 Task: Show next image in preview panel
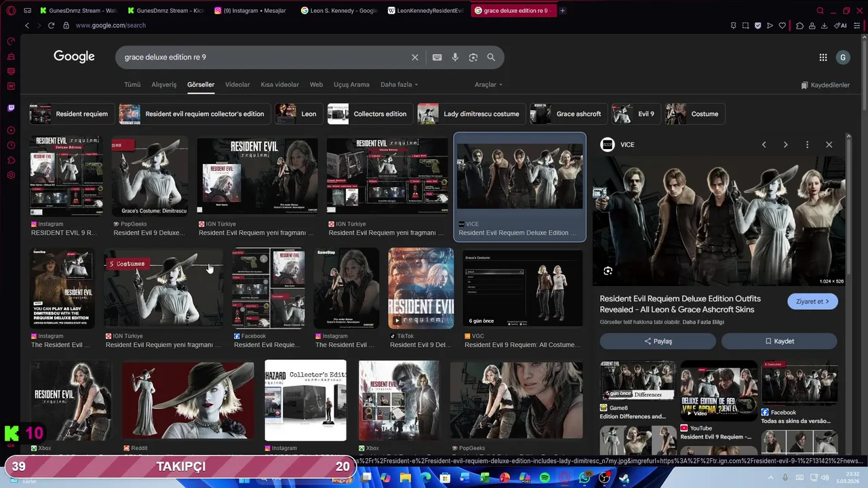785,144
